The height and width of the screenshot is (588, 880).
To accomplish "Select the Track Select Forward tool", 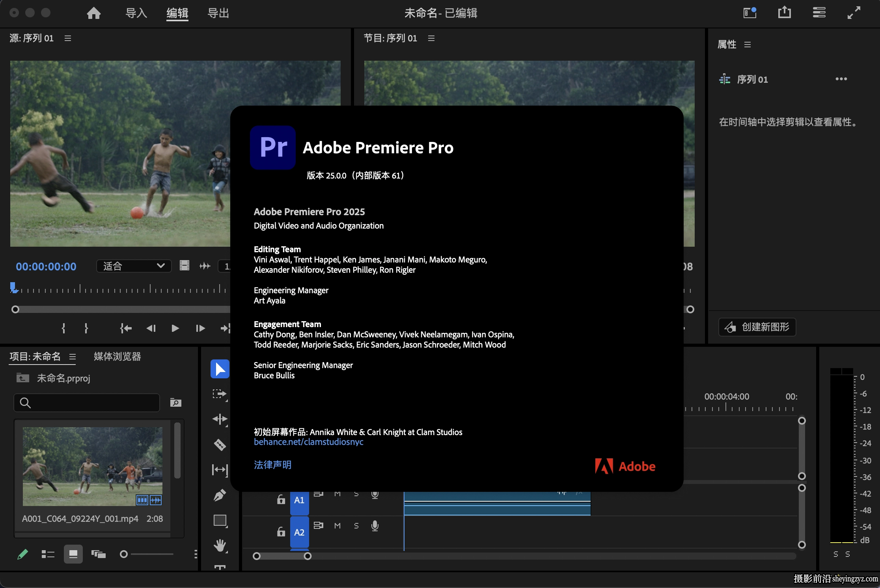I will 220,394.
